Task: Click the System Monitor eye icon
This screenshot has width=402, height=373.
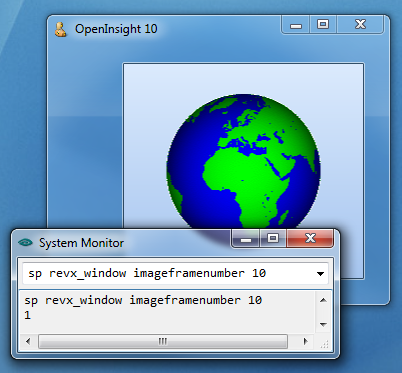Action: 25,242
